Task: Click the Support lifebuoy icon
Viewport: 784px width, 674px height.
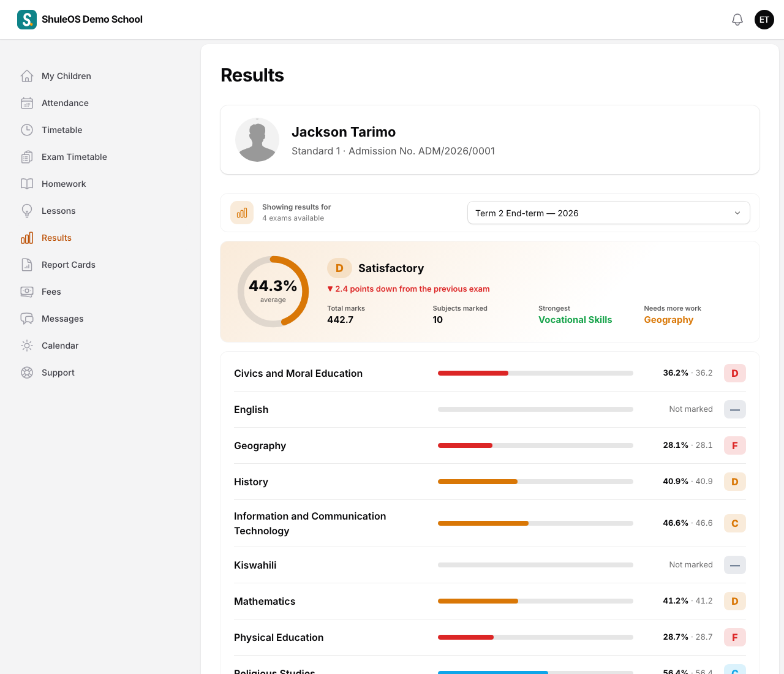Action: click(x=27, y=373)
